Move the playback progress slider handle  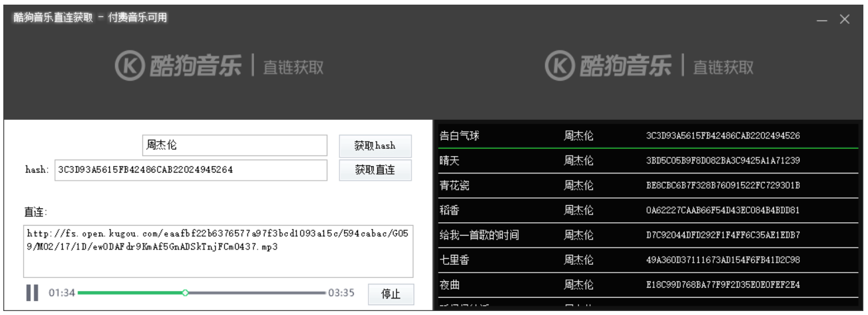(x=186, y=292)
